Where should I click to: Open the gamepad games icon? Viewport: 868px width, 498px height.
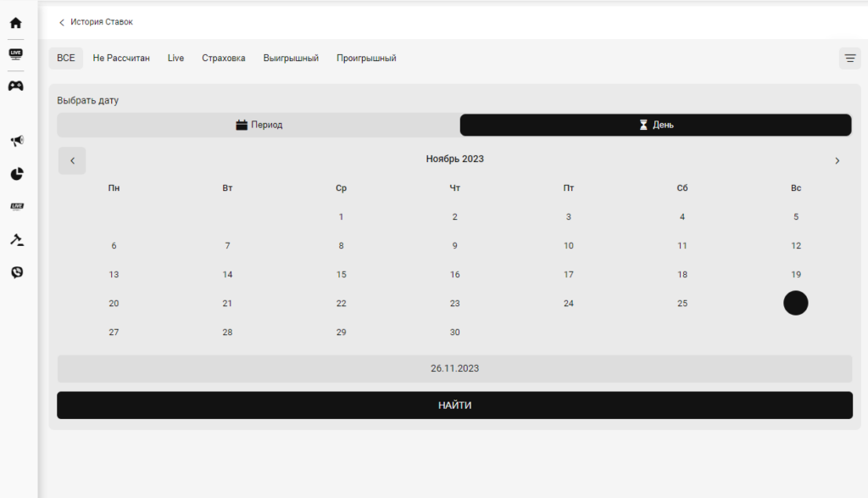tap(15, 86)
